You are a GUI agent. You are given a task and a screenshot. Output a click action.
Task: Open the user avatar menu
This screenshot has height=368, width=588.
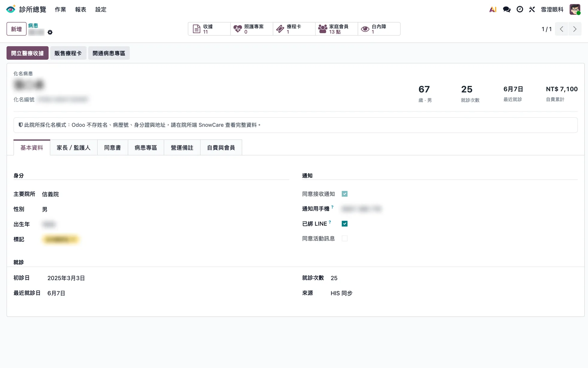click(575, 9)
